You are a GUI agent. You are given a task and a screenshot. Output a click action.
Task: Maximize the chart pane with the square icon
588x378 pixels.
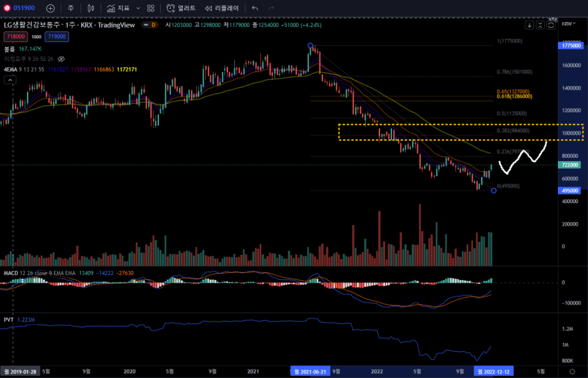click(551, 25)
